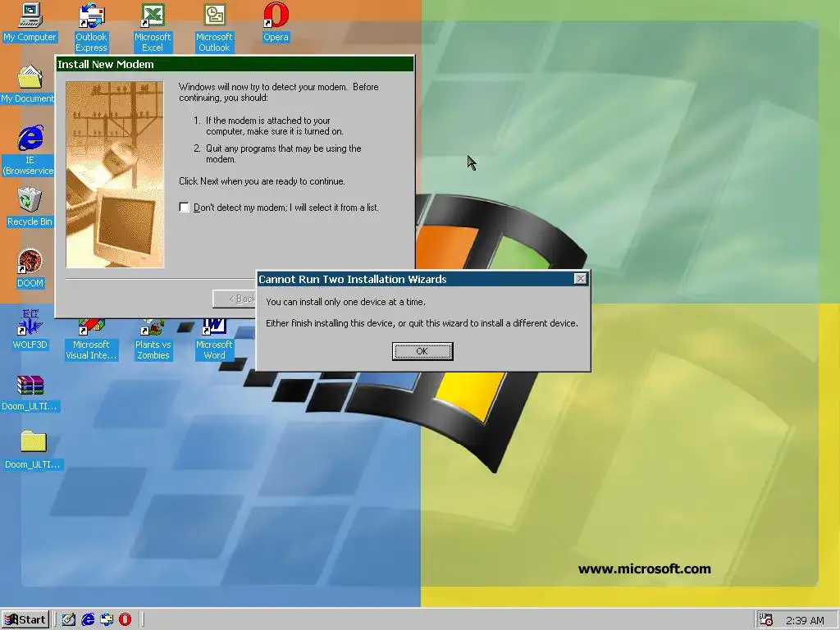The width and height of the screenshot is (840, 630).
Task: Open the Doom_ULTI yellow folder icon
Action: (32, 450)
